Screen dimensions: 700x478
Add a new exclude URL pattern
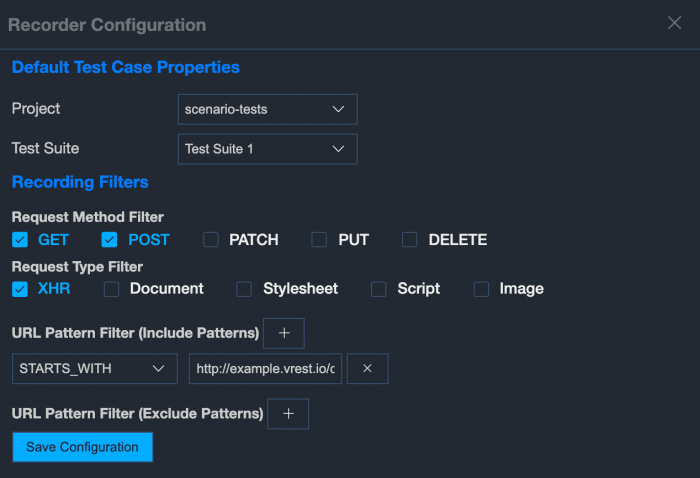(288, 414)
